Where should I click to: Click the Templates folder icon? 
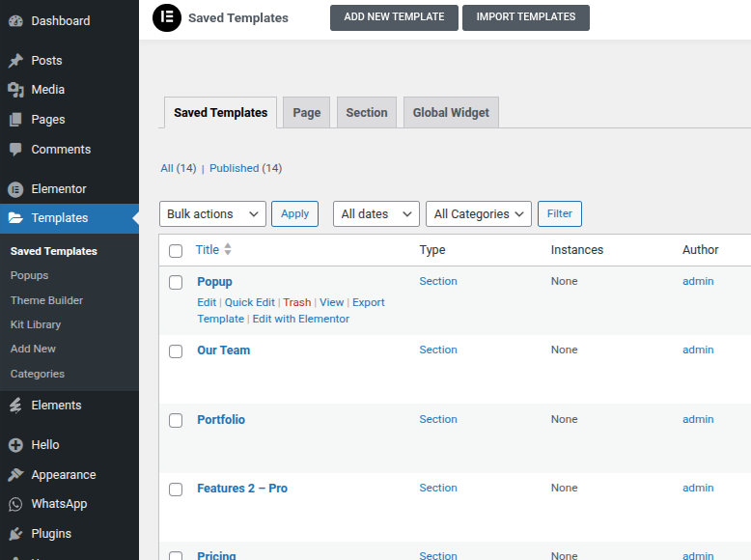click(15, 218)
